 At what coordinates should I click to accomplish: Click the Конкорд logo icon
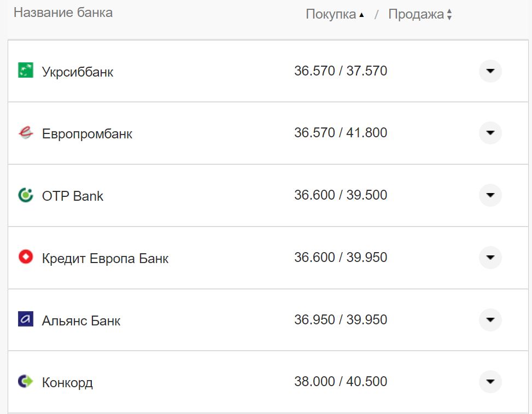pyautogui.click(x=26, y=382)
